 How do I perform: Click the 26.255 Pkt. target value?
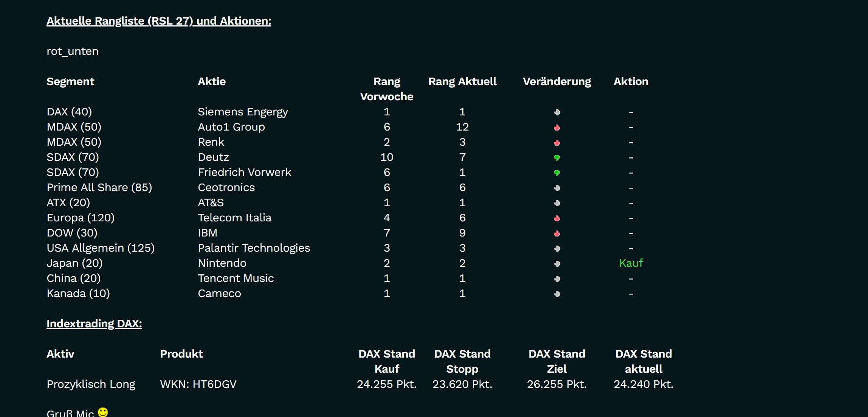point(557,384)
